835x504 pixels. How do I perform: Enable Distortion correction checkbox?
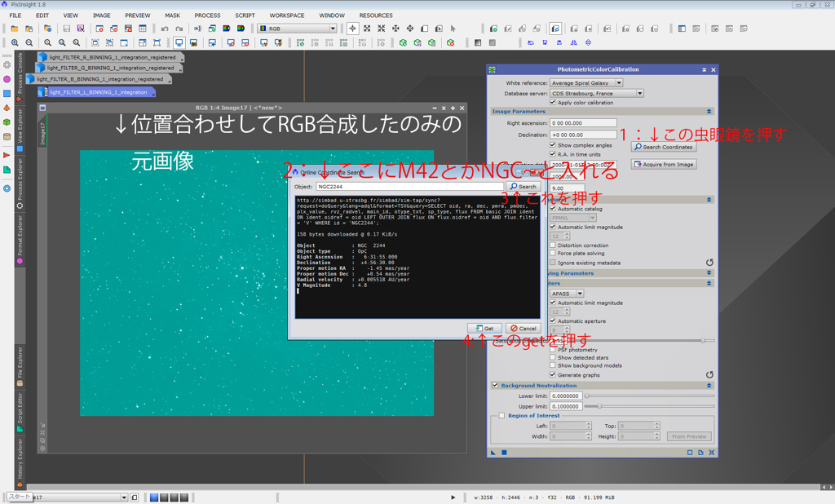click(553, 245)
